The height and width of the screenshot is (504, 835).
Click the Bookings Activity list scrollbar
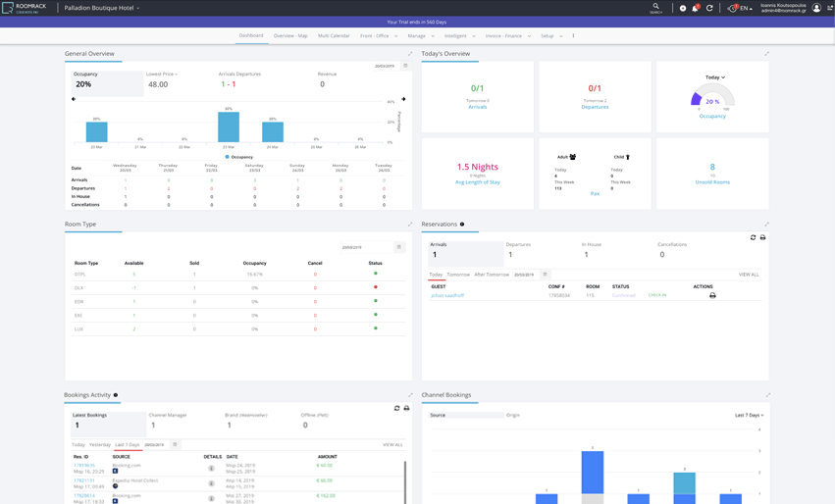pos(404,481)
